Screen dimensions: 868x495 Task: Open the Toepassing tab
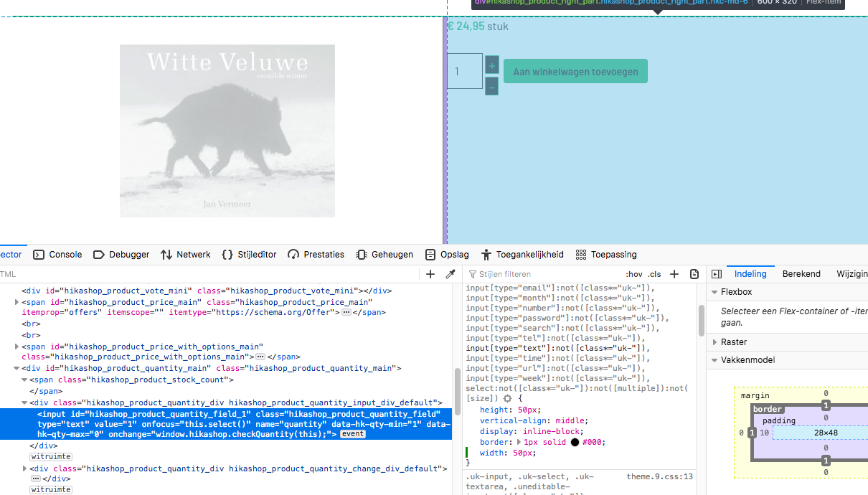pos(606,255)
